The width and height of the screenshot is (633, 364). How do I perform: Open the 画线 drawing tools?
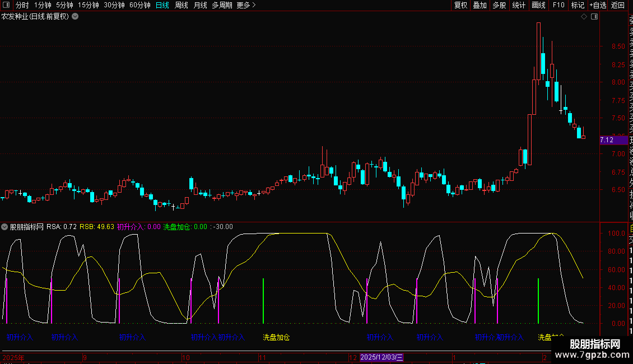pos(538,5)
